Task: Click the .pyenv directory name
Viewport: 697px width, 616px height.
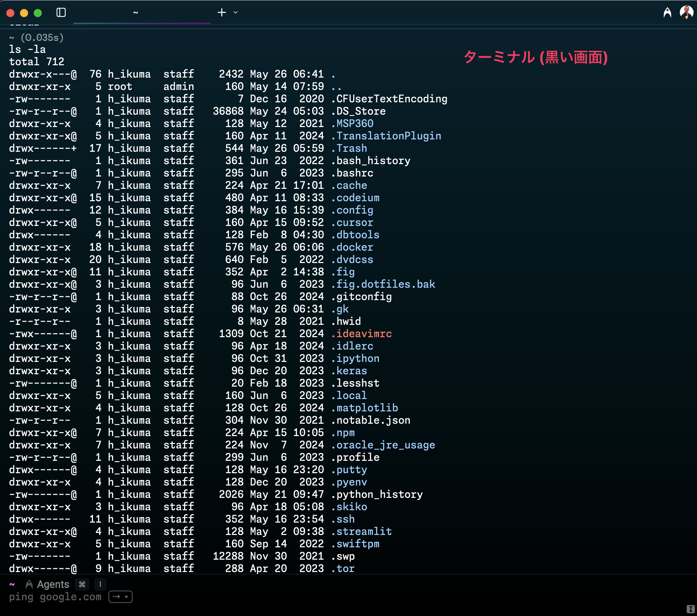Action: point(349,482)
